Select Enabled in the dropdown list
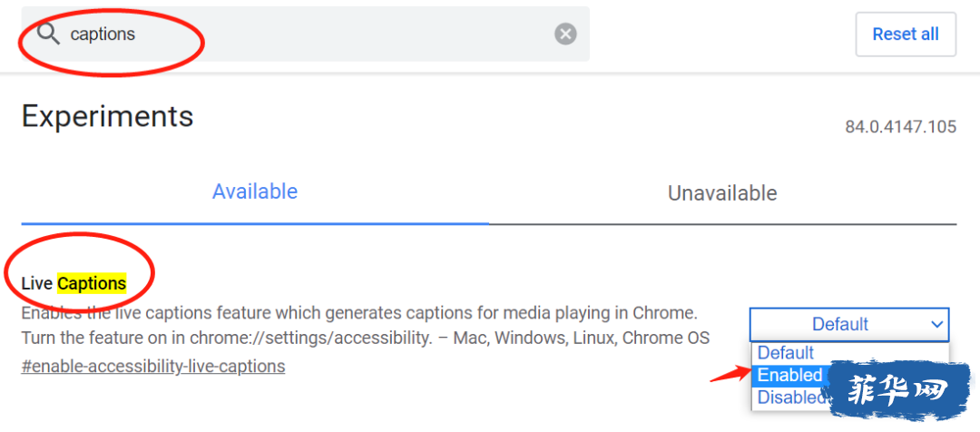 click(x=789, y=375)
